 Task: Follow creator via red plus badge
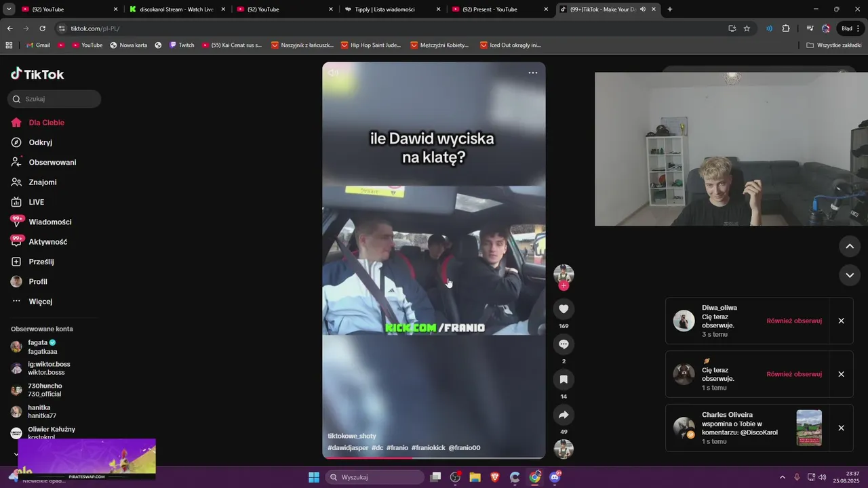coord(564,286)
